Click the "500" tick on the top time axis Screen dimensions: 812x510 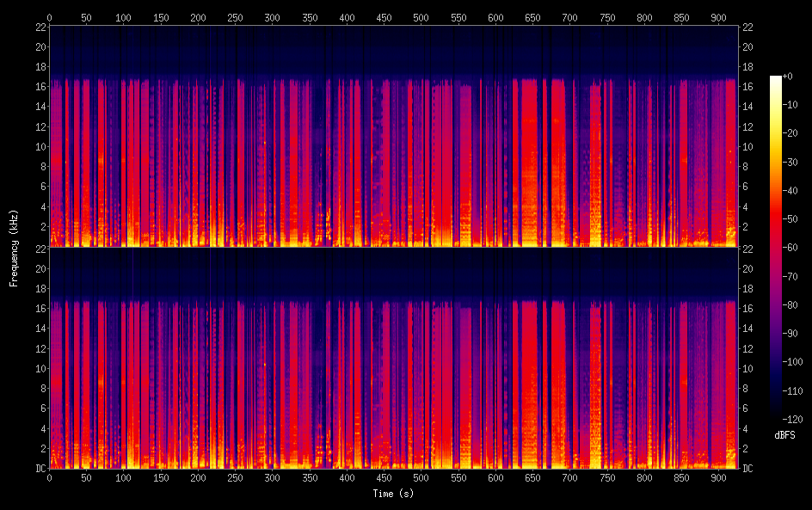click(421, 17)
